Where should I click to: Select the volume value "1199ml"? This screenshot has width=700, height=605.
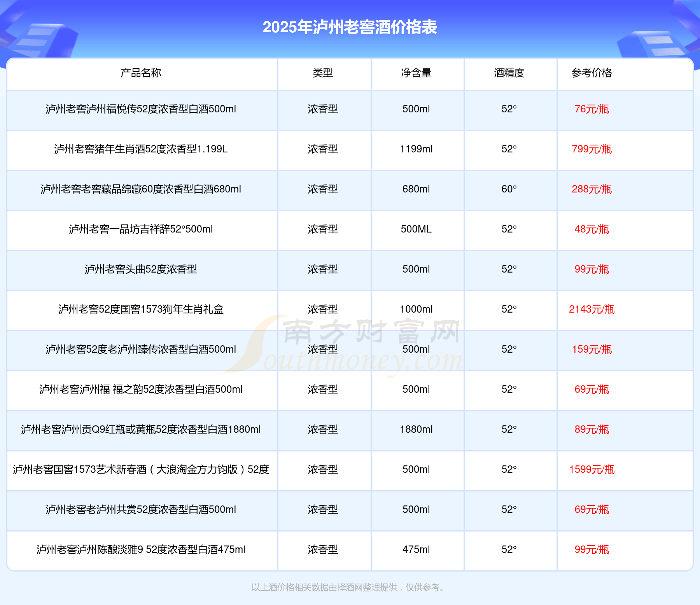(416, 149)
